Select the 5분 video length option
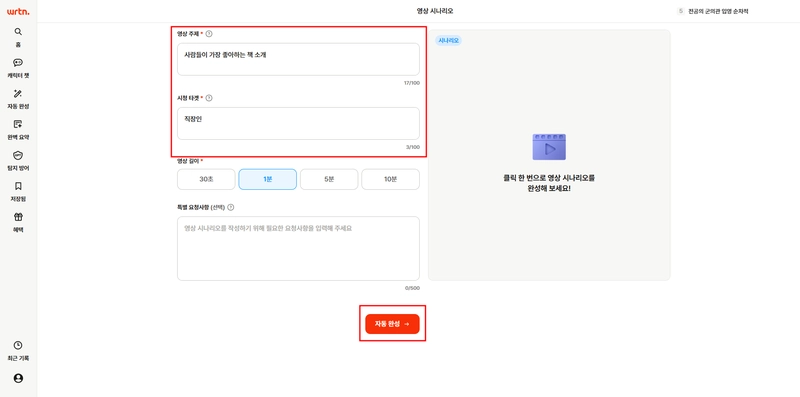The width and height of the screenshot is (800, 397). pos(329,179)
